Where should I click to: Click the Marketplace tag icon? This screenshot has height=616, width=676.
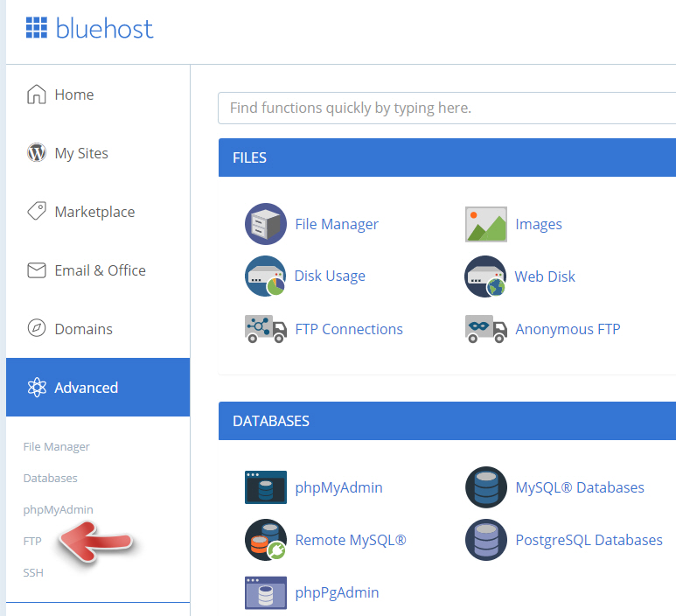click(x=37, y=211)
